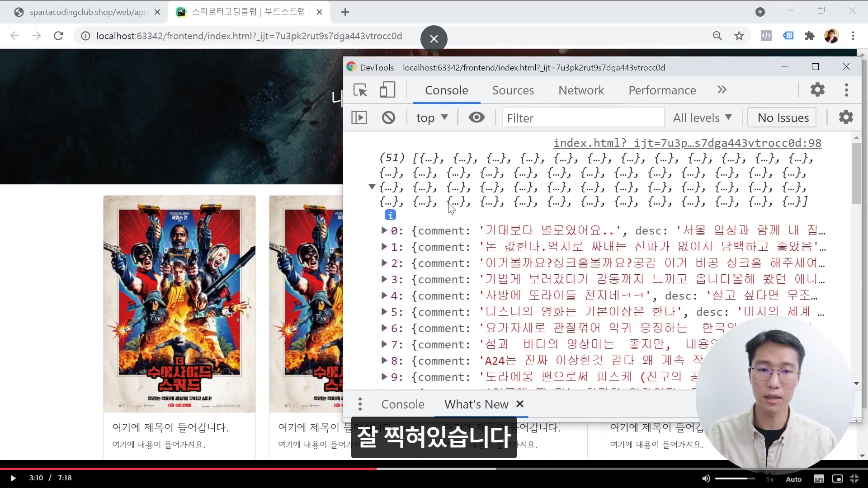Go back in browser history
The width and height of the screenshot is (868, 488).
coord(15,36)
